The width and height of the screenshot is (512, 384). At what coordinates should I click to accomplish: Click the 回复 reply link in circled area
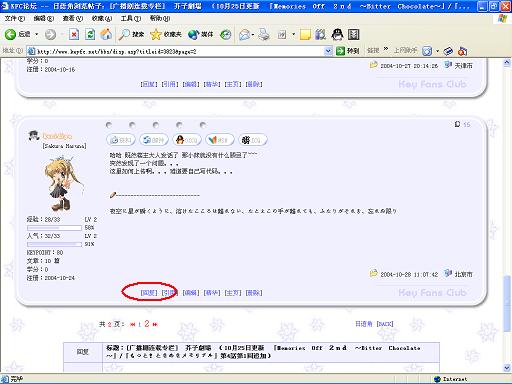pyautogui.click(x=149, y=293)
